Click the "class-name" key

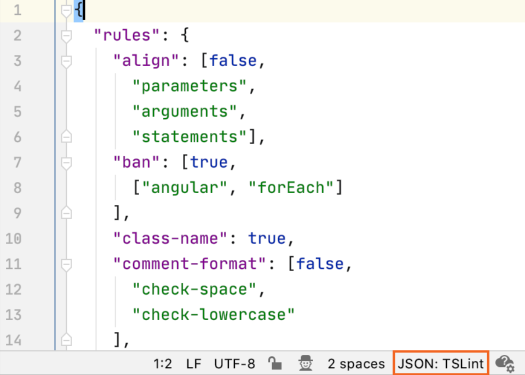[170, 238]
